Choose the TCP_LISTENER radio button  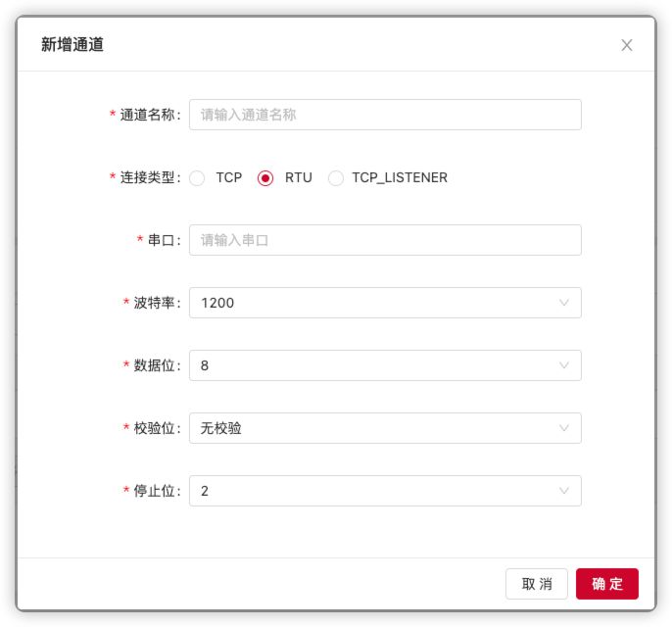click(x=336, y=178)
